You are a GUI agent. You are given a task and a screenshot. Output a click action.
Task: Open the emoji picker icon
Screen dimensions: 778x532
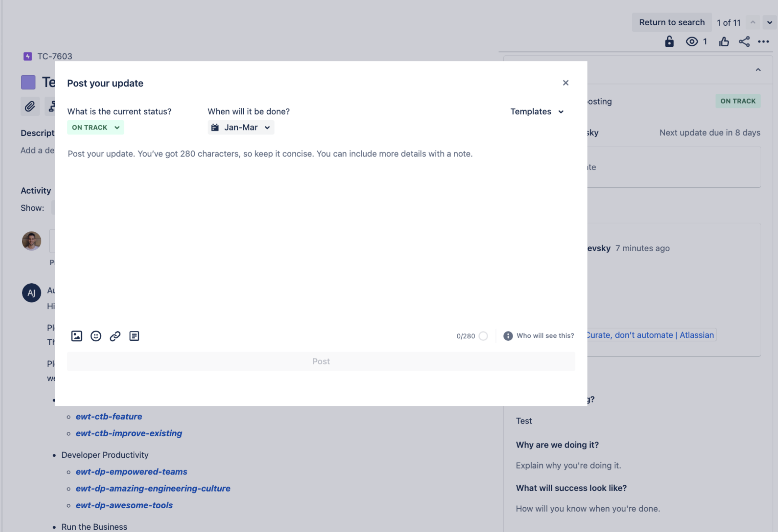(96, 336)
